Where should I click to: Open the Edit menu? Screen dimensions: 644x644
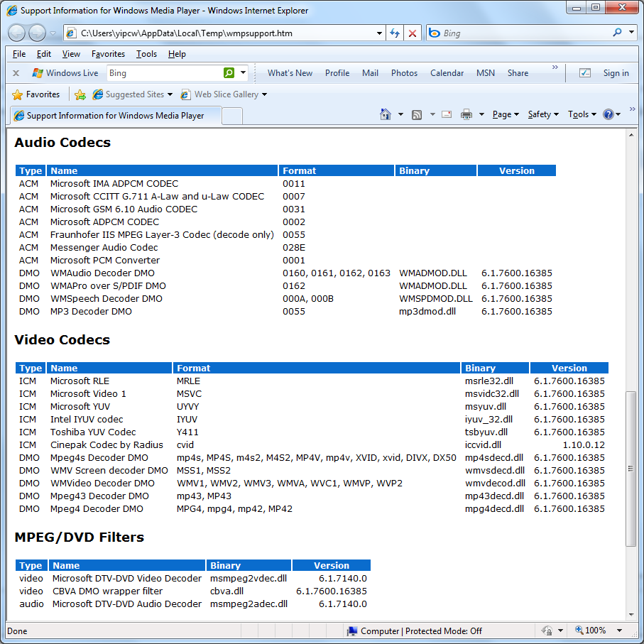coord(43,54)
